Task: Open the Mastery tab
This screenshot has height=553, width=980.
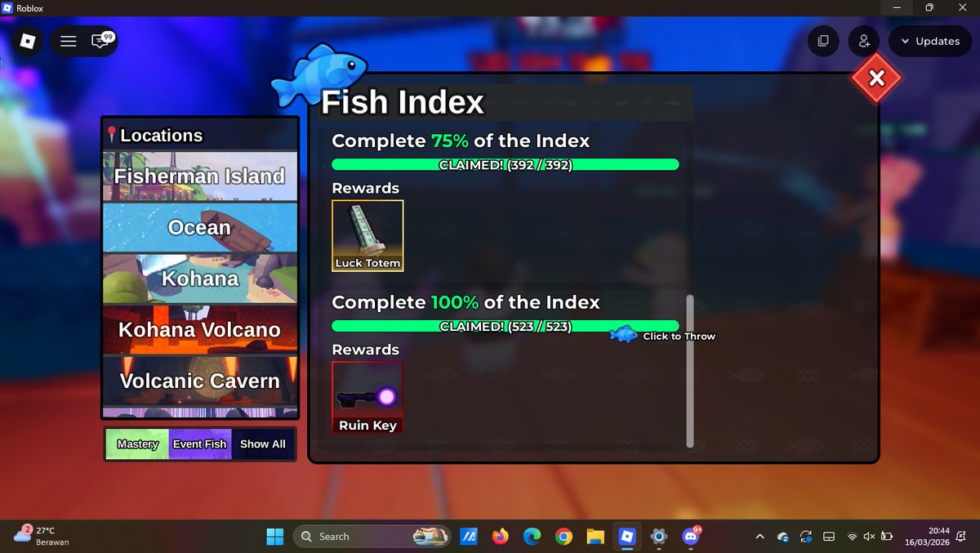Action: 137,444
